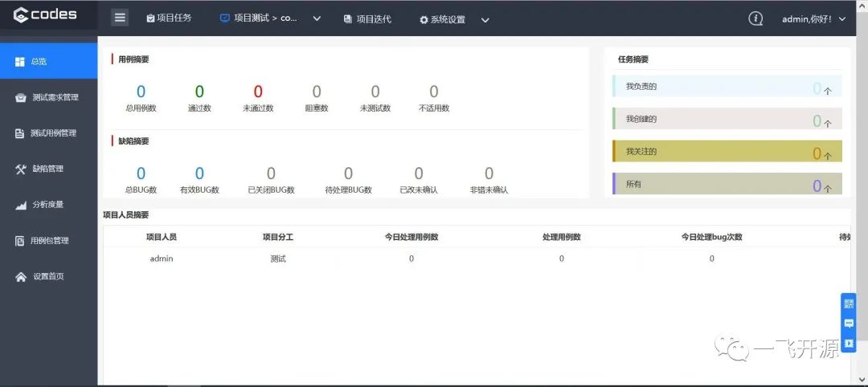Screen dimensions: 868x387
Task: Click the info icon in the header
Action: 755,18
